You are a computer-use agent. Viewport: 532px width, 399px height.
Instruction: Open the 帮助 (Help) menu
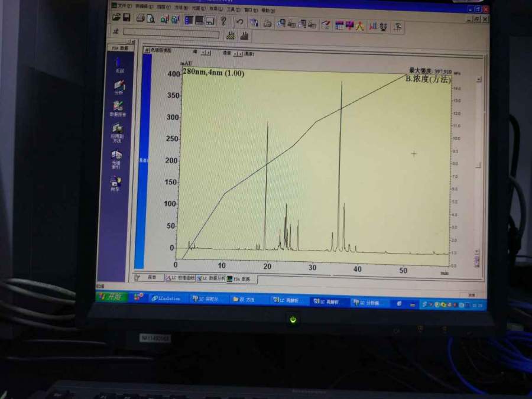(x=268, y=11)
